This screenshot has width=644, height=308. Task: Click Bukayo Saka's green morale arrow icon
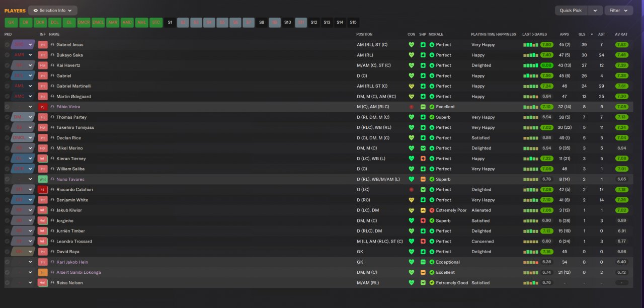pyautogui.click(x=432, y=55)
